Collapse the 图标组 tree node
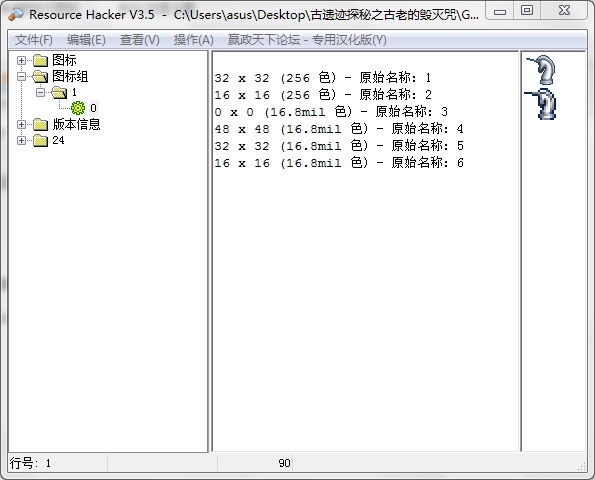Image resolution: width=595 pixels, height=480 pixels. pyautogui.click(x=21, y=76)
